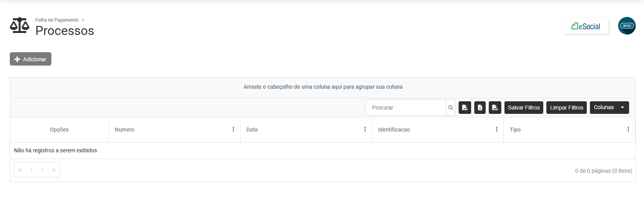Go to the last page of results

54,170
